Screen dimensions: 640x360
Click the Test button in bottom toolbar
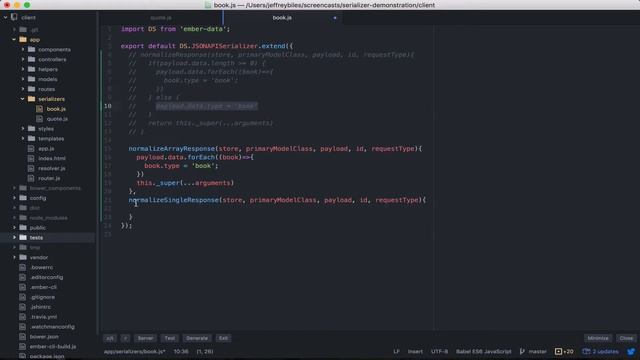click(170, 338)
